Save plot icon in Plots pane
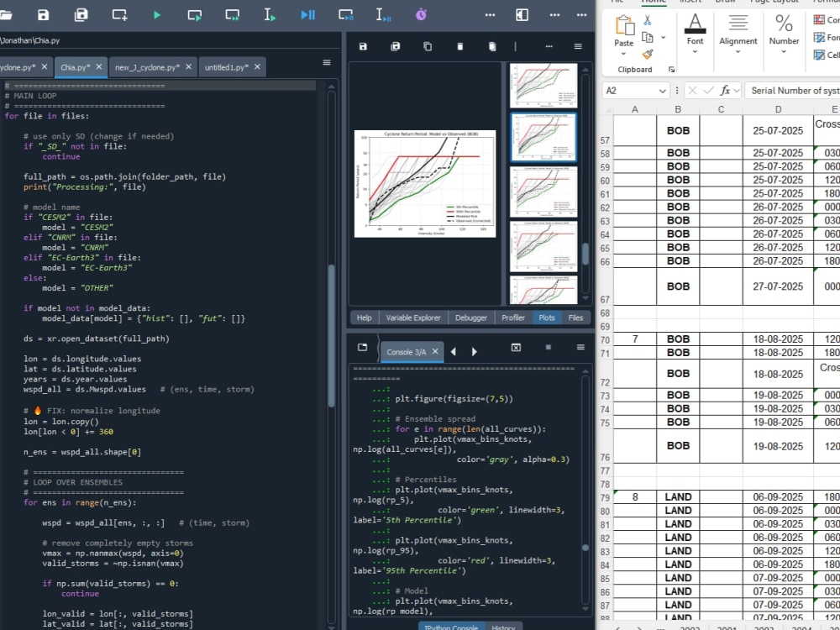The width and height of the screenshot is (840, 630). coord(363,46)
